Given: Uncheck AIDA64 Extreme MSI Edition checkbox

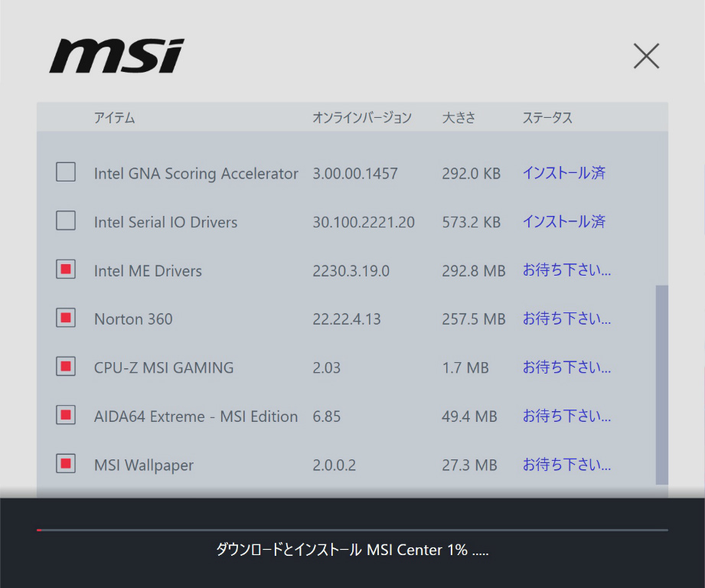Looking at the screenshot, I should (66, 415).
